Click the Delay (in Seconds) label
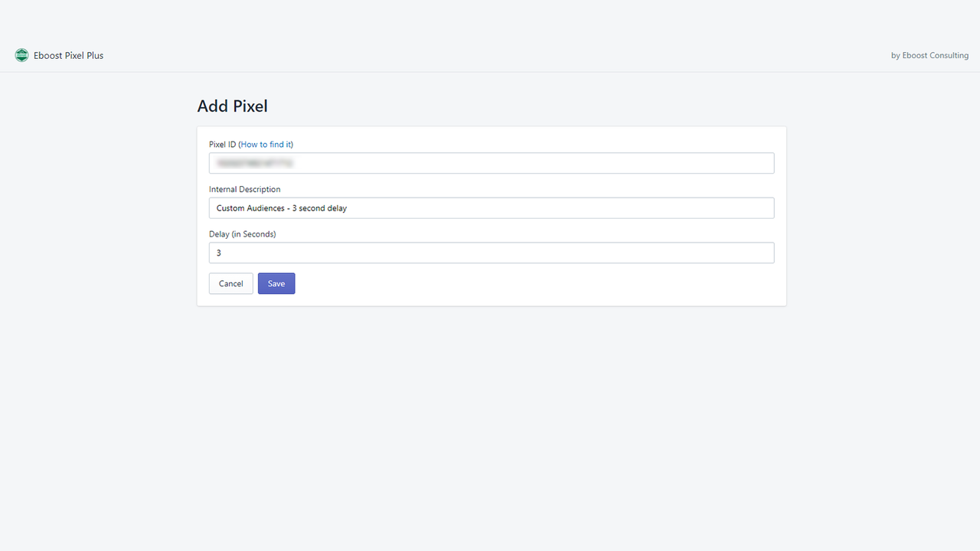Screen dimensions: 980x551 click(x=243, y=233)
